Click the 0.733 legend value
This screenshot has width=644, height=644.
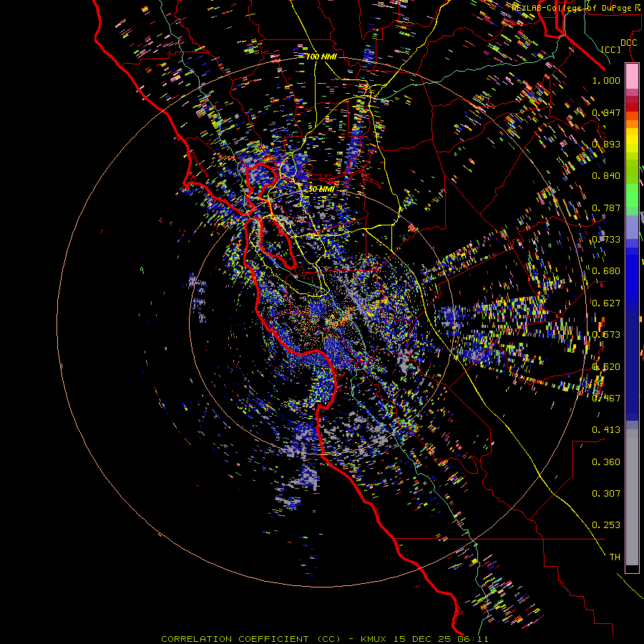point(606,240)
